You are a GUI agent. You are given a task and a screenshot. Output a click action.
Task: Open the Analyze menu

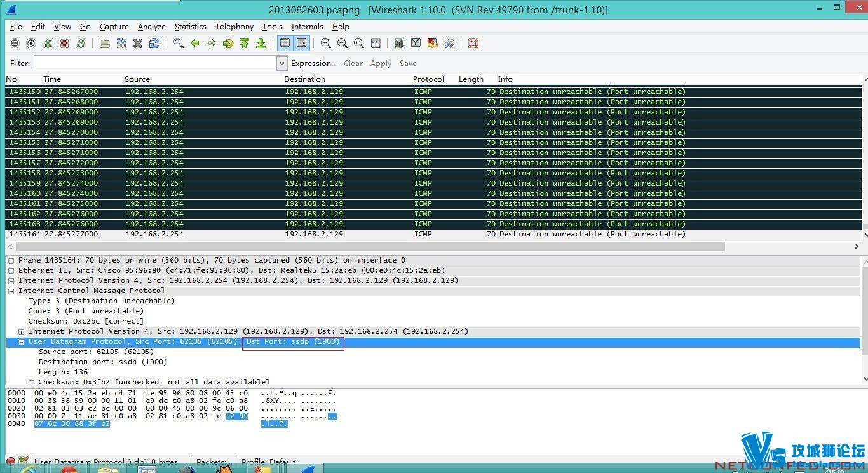click(152, 27)
